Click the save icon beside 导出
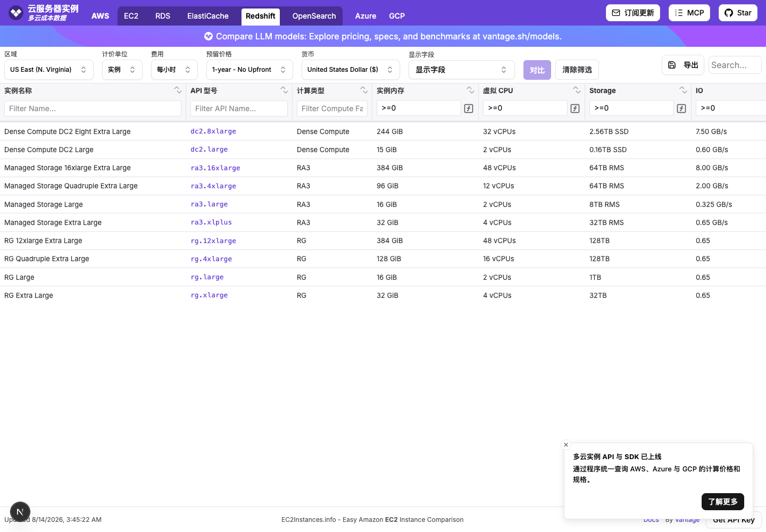The image size is (766, 532). pyautogui.click(x=672, y=65)
